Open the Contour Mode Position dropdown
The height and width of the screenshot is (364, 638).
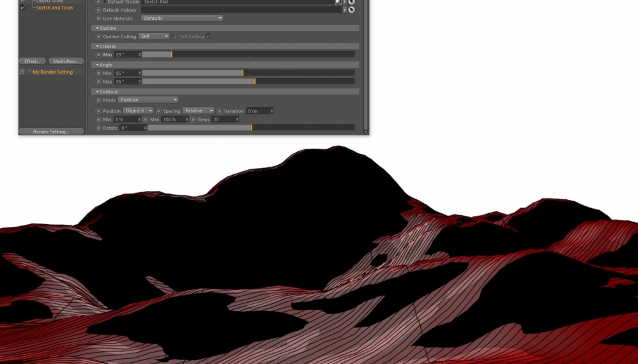[x=148, y=100]
